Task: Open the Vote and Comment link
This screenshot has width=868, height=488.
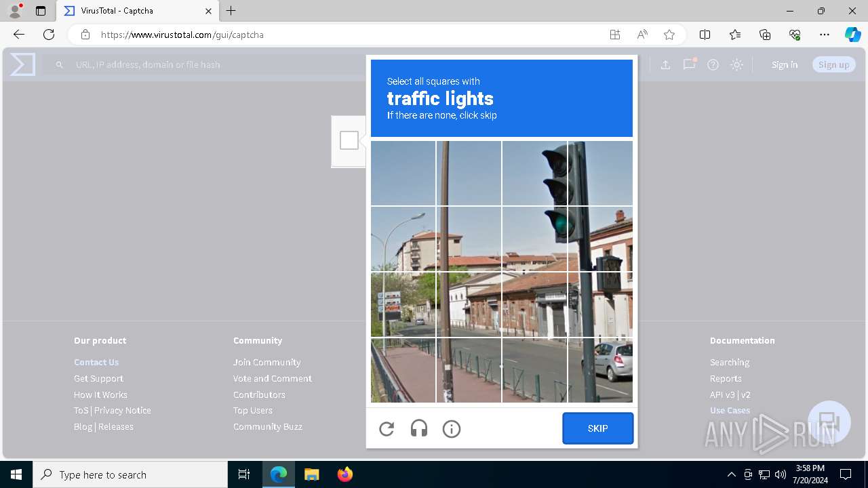Action: coord(273,378)
